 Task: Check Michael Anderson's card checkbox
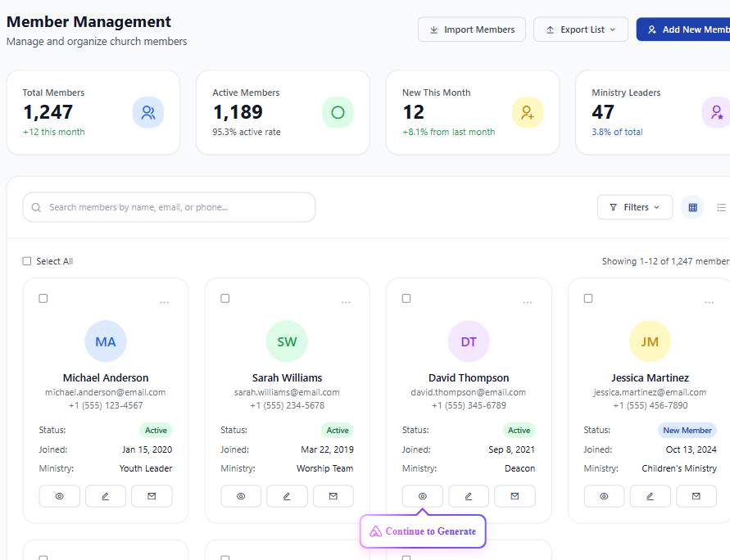pos(43,299)
